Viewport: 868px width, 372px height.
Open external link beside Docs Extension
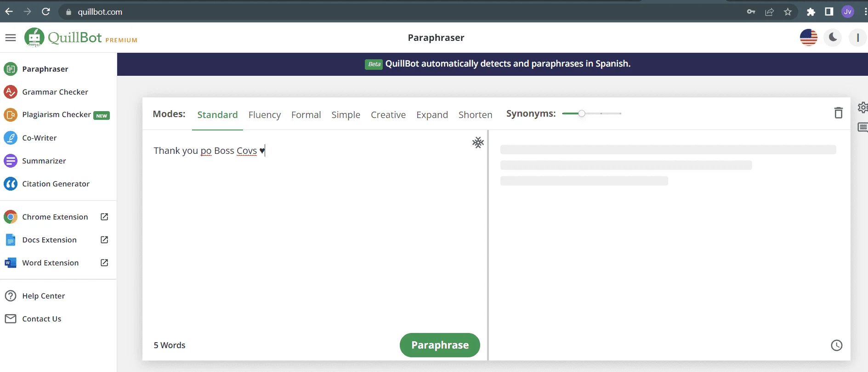coord(104,240)
